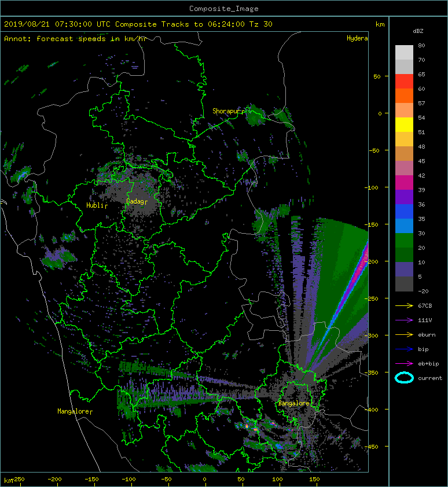This screenshot has height=487, width=448.
Task: Click the 150 horizontal axis tick label
Action: (x=314, y=479)
